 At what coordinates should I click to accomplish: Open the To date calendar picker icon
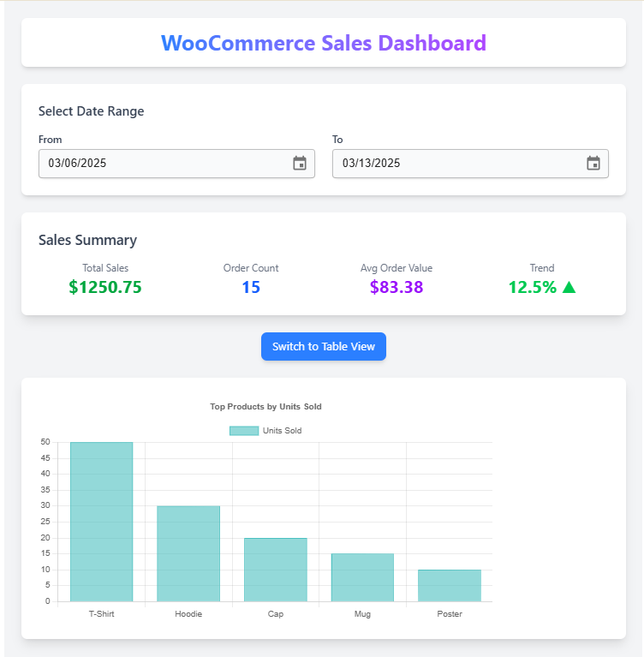point(593,163)
